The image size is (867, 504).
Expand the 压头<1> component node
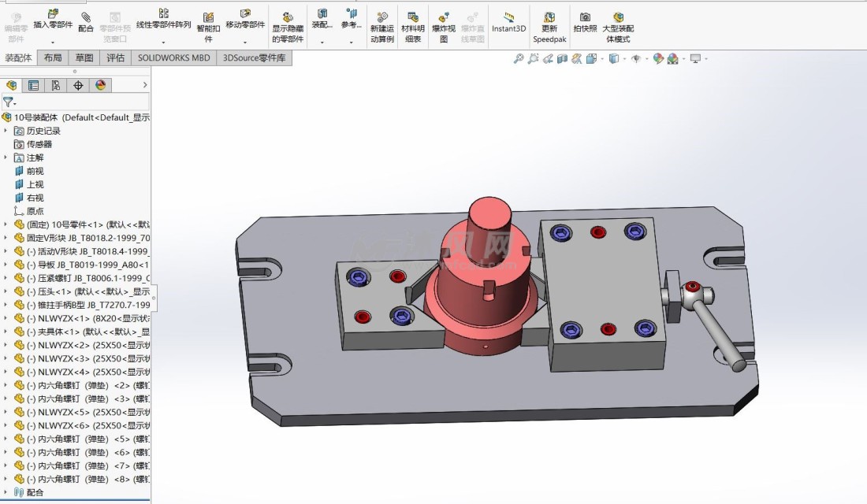(x=6, y=291)
